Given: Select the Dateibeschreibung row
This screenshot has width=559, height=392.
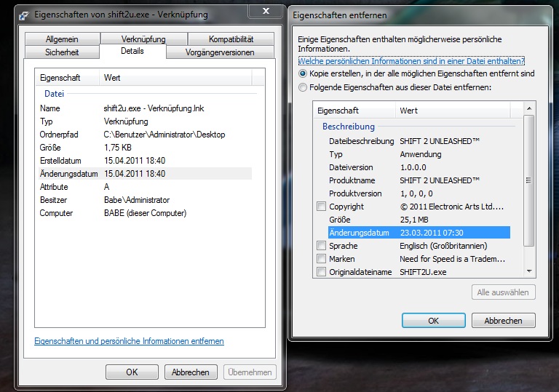Looking at the screenshot, I should 419,141.
